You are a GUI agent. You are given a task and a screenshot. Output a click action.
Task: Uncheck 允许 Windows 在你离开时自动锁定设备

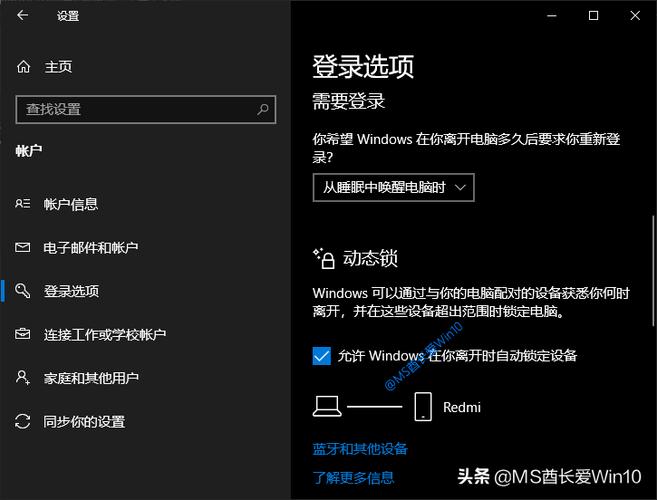pyautogui.click(x=322, y=356)
